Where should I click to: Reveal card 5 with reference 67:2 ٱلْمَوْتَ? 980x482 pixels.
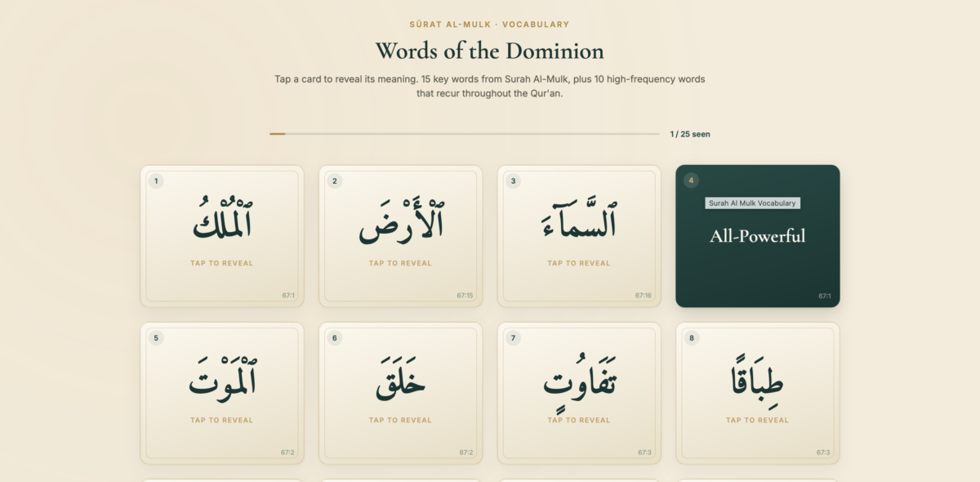coord(222,393)
